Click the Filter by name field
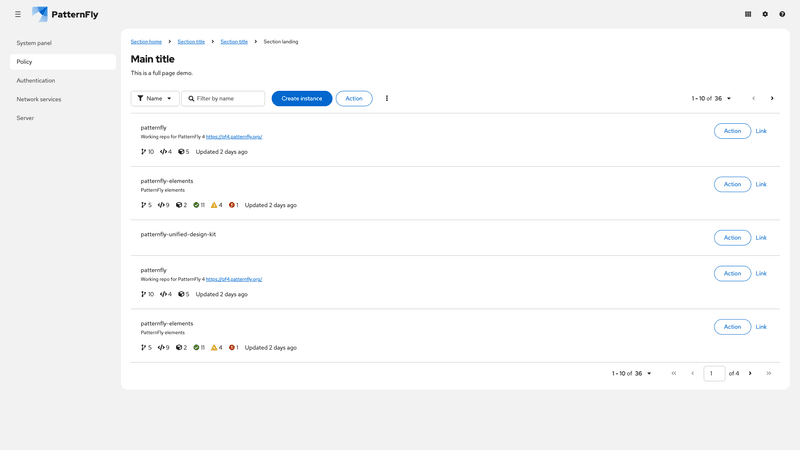The width and height of the screenshot is (800, 450). click(228, 99)
